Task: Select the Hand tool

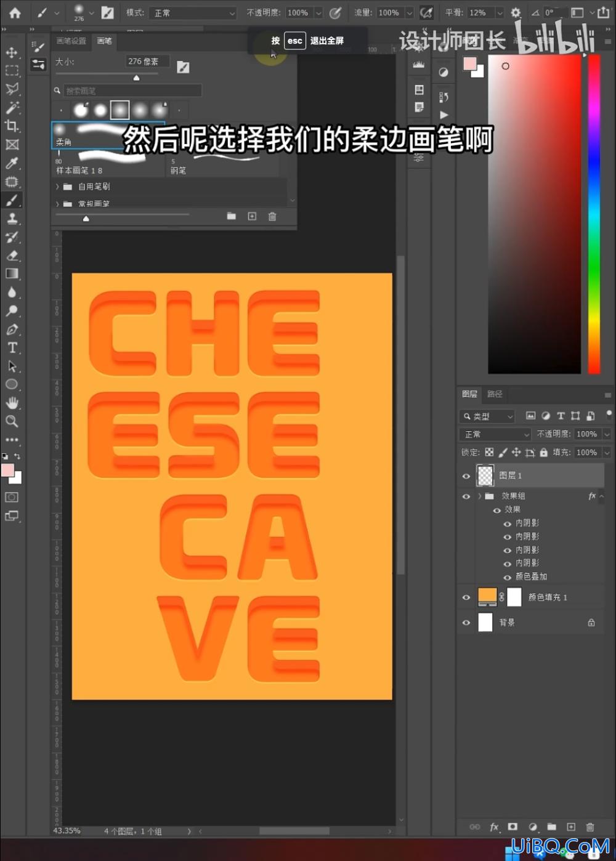Action: click(x=12, y=403)
